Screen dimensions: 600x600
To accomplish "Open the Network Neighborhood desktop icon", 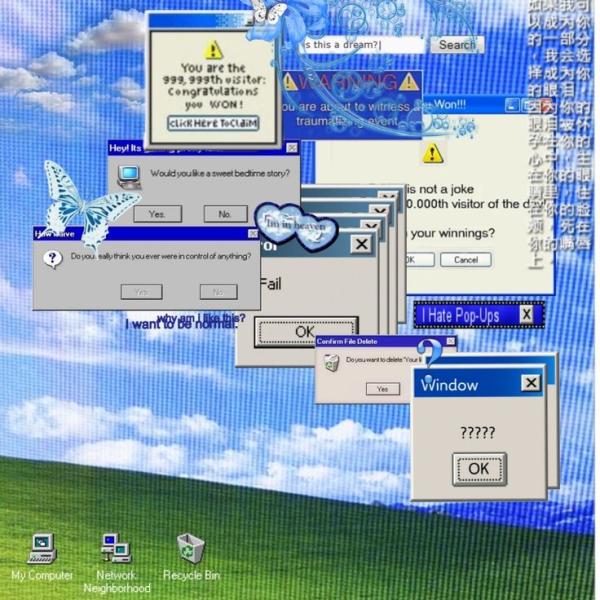I will tap(116, 562).
